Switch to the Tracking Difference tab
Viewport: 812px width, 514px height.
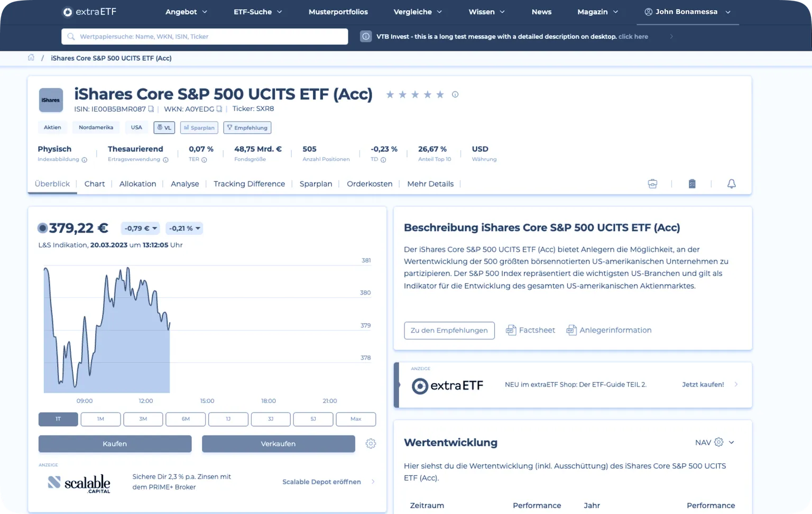pos(249,184)
